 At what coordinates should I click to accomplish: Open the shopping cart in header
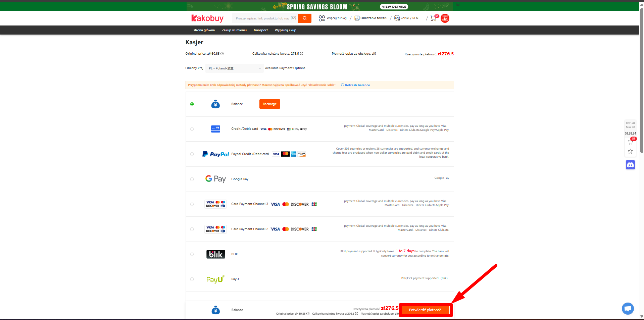pos(434,18)
